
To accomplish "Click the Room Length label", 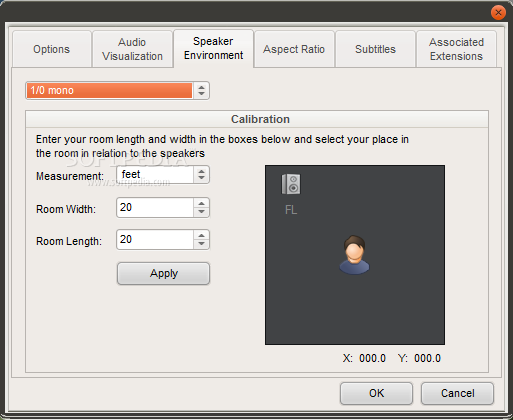I will (x=69, y=241).
